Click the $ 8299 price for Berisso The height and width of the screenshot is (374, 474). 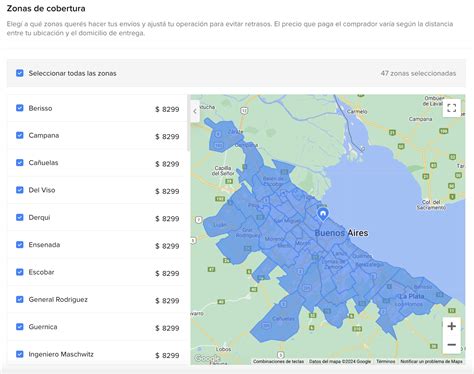[x=167, y=109]
